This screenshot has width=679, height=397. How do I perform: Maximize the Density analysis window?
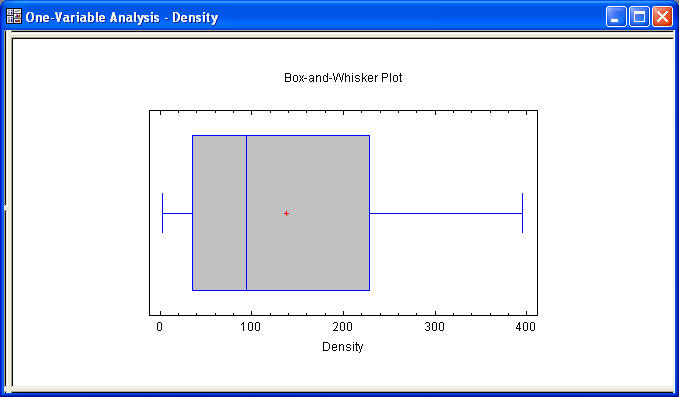click(639, 17)
